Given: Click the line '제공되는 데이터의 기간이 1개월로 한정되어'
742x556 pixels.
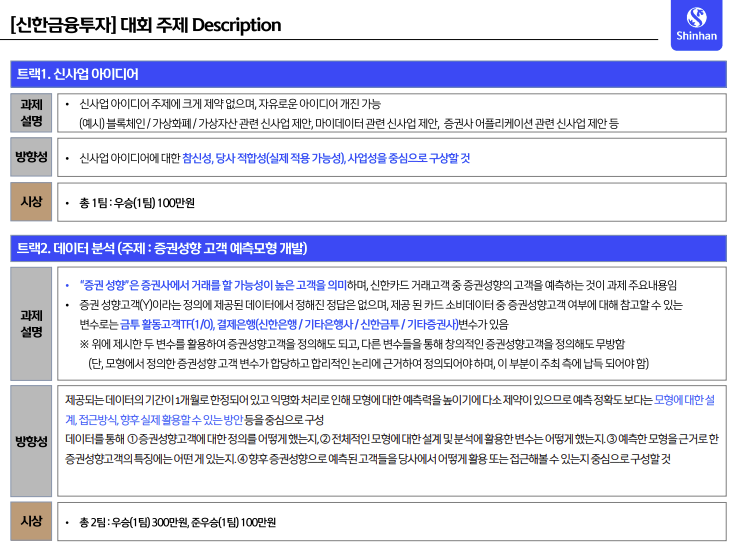Looking at the screenshot, I should pyautogui.click(x=390, y=400).
